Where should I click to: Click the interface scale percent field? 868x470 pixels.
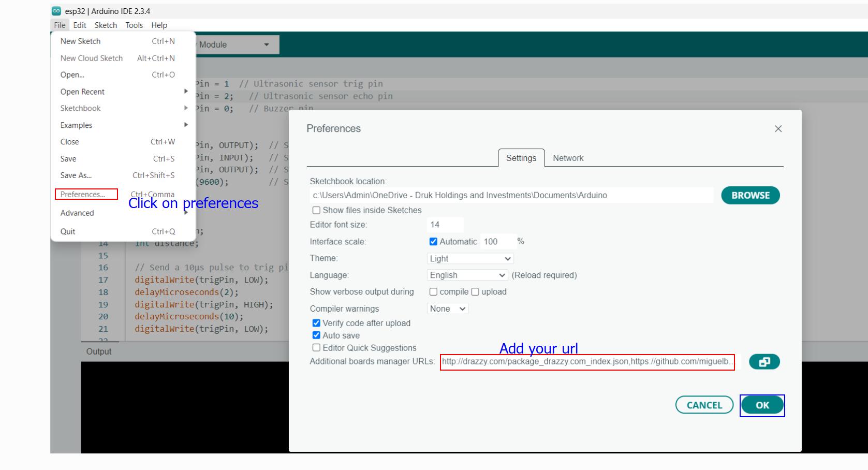click(x=497, y=241)
